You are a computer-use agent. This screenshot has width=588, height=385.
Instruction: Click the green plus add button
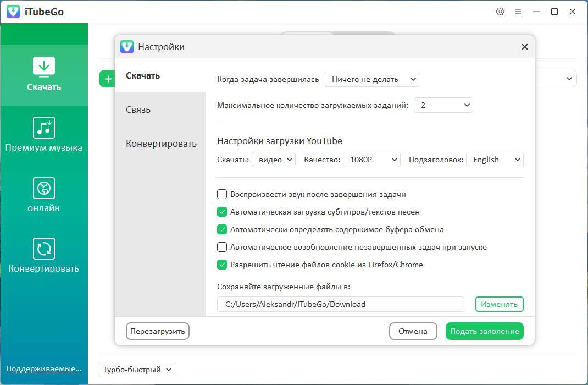[107, 79]
